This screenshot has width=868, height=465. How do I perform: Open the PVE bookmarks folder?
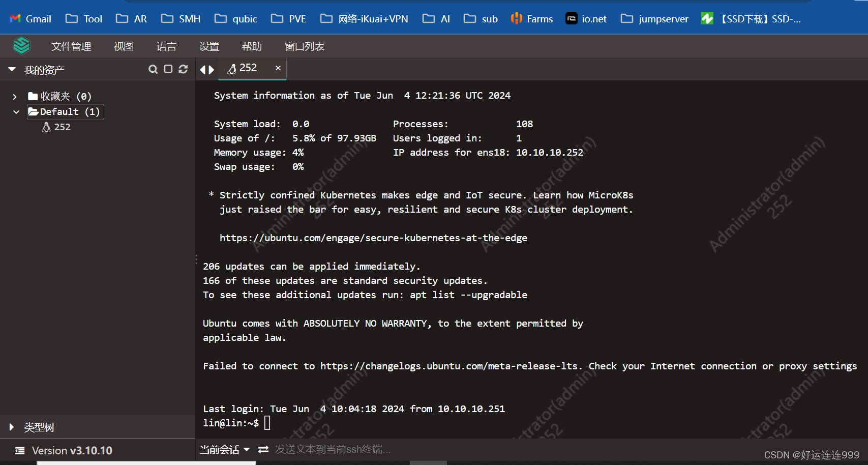pos(288,19)
